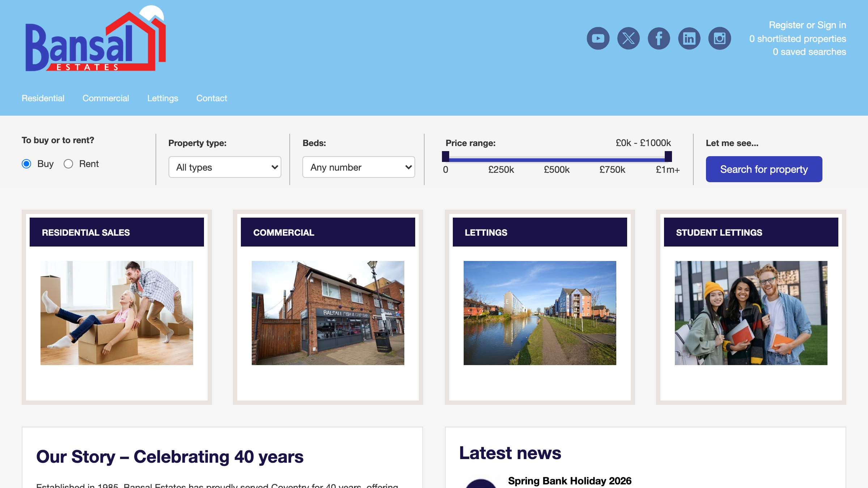Click Search for property button
Image resolution: width=868 pixels, height=488 pixels.
point(764,169)
